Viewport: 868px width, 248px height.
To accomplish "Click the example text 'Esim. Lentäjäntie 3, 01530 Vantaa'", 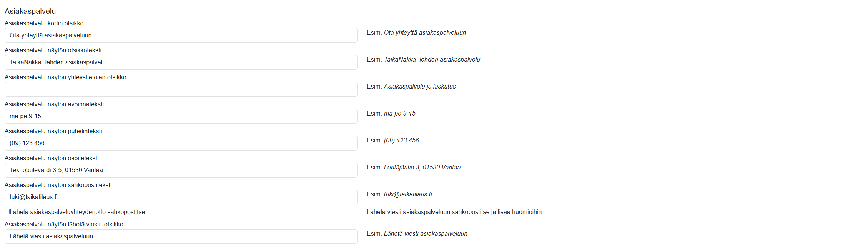I will [413, 168].
